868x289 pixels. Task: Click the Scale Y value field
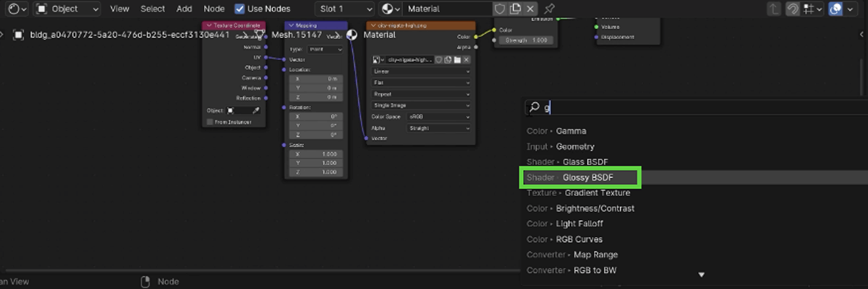317,163
